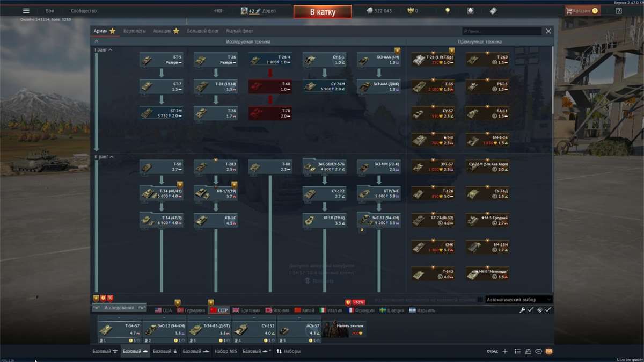Select the Швеция nation tab

point(392,310)
